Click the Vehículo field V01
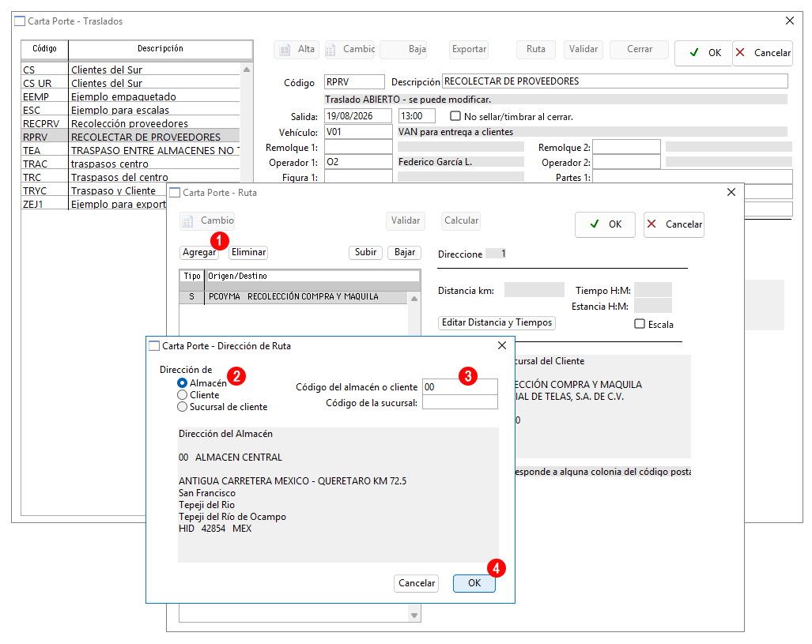 tap(358, 132)
